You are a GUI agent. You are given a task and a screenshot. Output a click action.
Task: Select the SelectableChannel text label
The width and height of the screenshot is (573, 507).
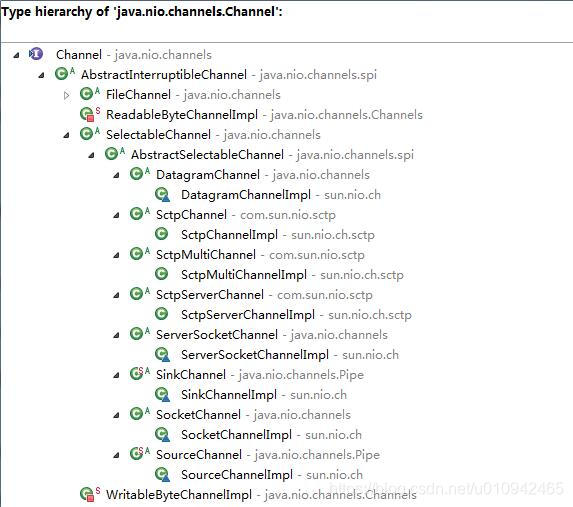pos(159,135)
